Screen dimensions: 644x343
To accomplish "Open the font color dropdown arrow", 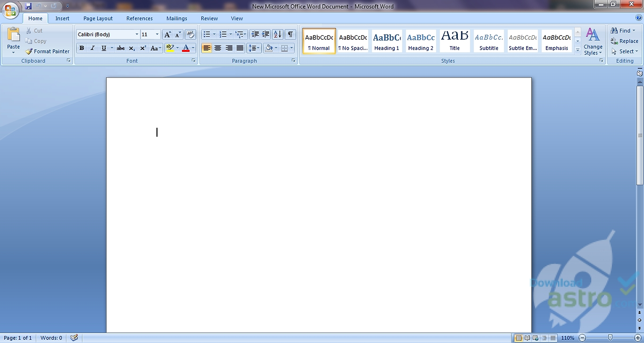I will [x=192, y=48].
